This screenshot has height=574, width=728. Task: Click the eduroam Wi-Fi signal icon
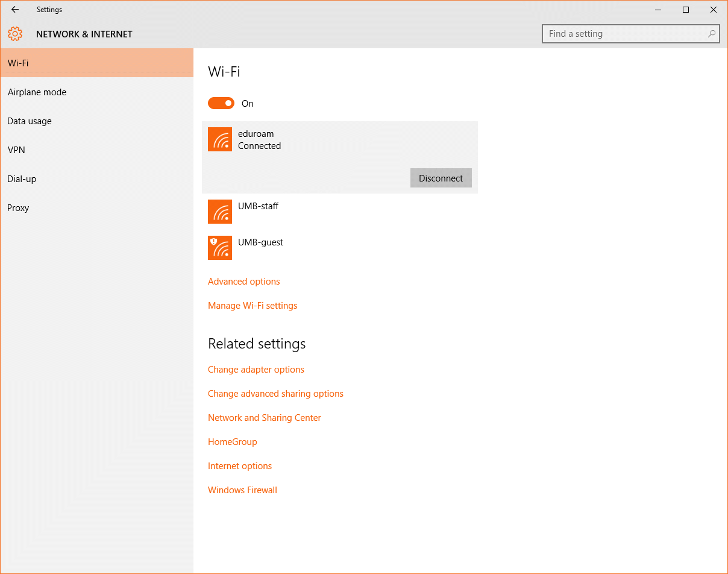(220, 139)
